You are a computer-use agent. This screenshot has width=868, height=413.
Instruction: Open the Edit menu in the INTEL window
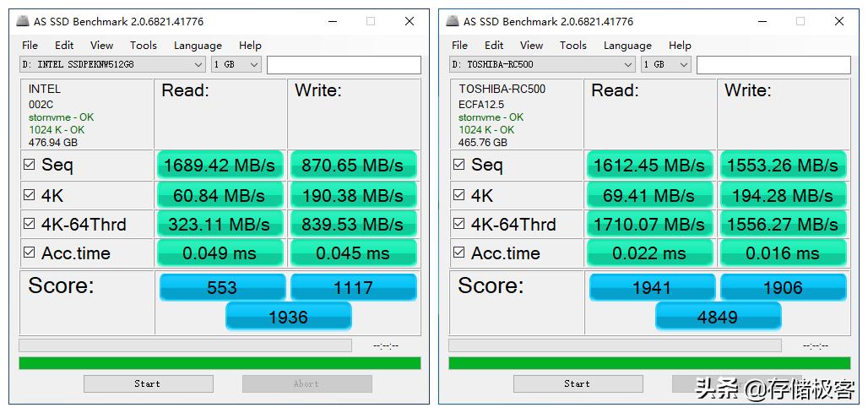(x=64, y=46)
